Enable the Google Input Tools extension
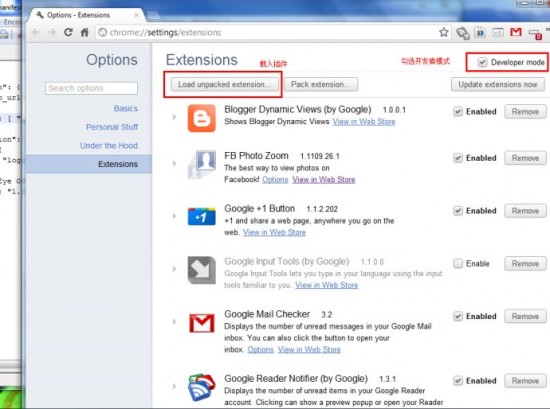550x409 pixels. click(458, 263)
